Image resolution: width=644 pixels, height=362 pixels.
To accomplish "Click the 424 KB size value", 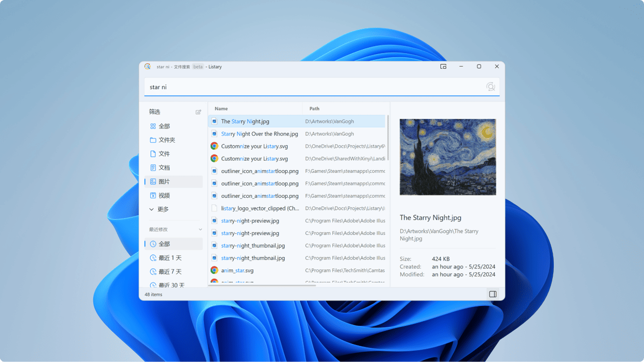I will coord(441,259).
